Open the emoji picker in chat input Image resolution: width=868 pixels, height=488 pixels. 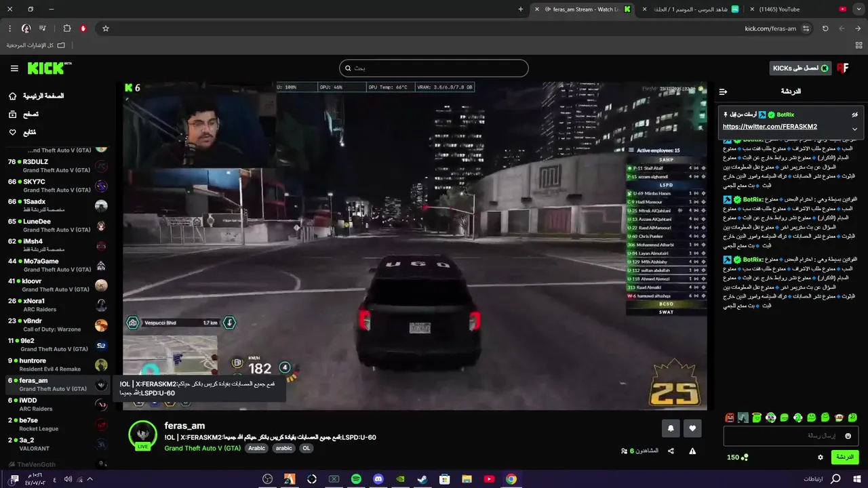coord(848,436)
